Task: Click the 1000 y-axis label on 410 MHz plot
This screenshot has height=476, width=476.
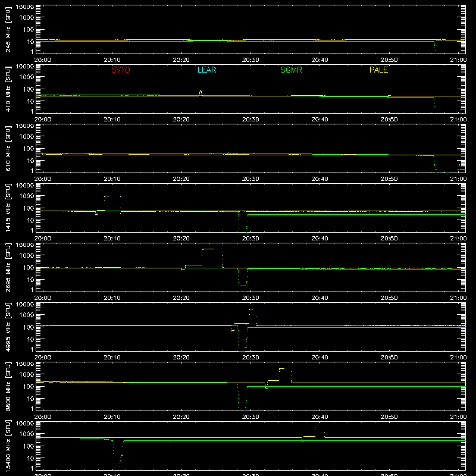Action: [x=27, y=77]
